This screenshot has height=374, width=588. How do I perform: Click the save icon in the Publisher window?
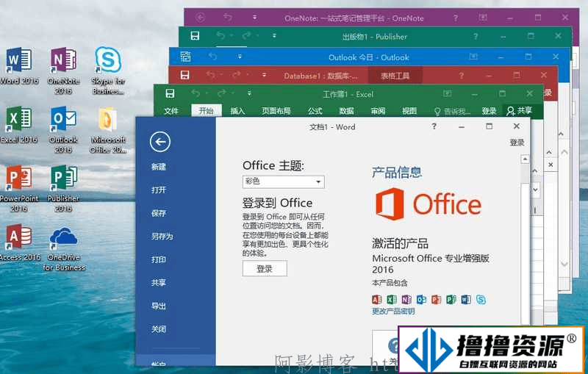click(195, 36)
